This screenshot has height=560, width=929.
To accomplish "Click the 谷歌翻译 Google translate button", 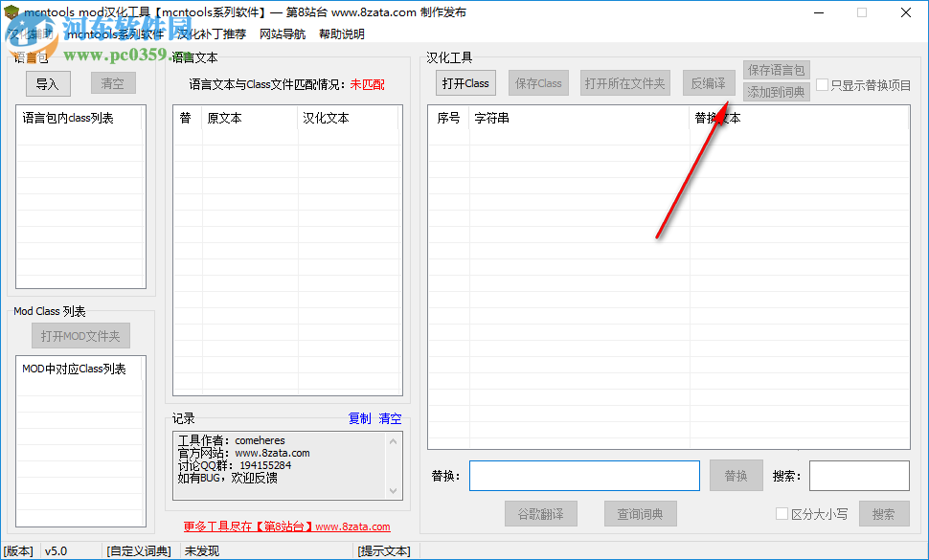I will (x=541, y=513).
